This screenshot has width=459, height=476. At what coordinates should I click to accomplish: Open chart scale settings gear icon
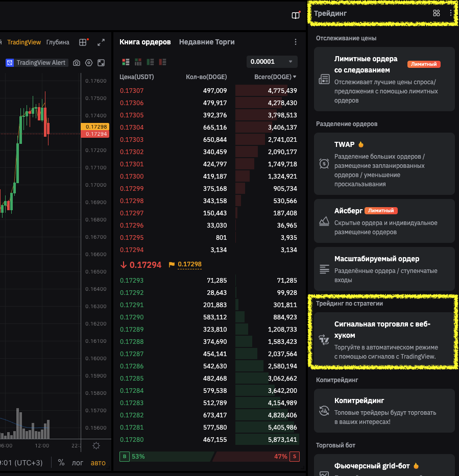pyautogui.click(x=96, y=445)
